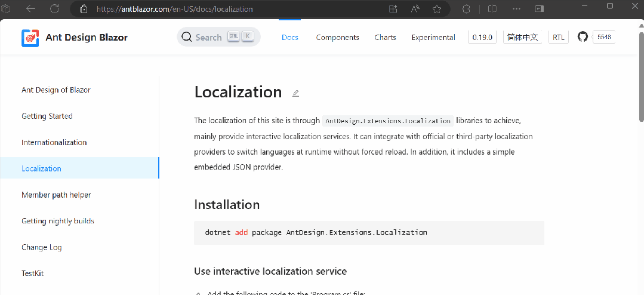View site info via the lock icon

click(x=84, y=8)
